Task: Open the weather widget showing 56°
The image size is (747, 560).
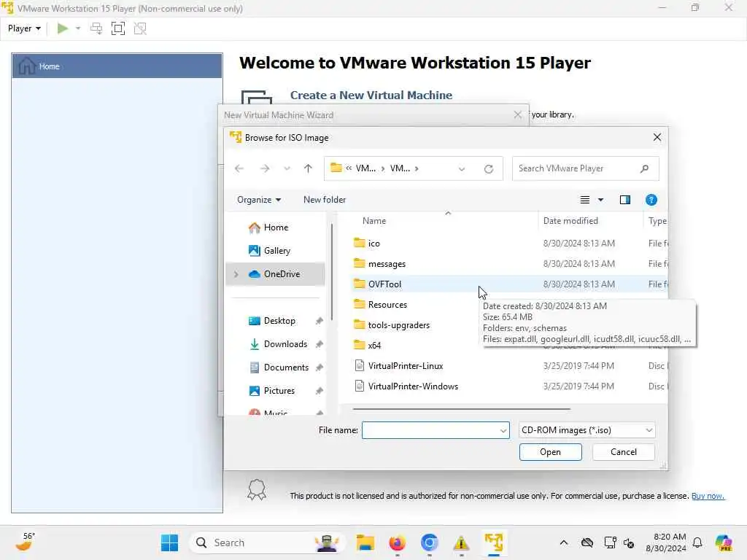Action: pyautogui.click(x=24, y=542)
